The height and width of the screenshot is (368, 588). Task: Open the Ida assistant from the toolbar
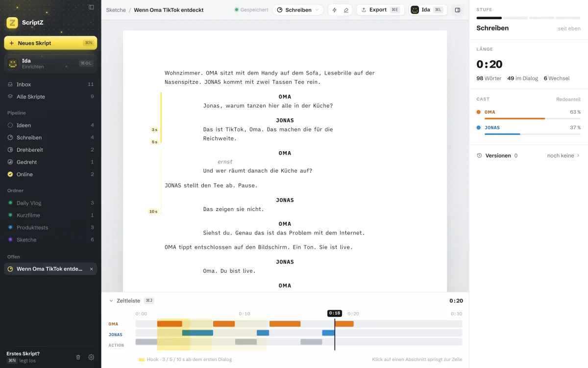point(428,10)
